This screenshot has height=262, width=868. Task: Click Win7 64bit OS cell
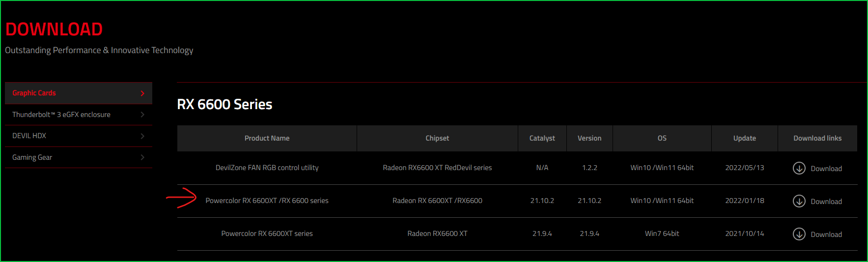tap(662, 233)
